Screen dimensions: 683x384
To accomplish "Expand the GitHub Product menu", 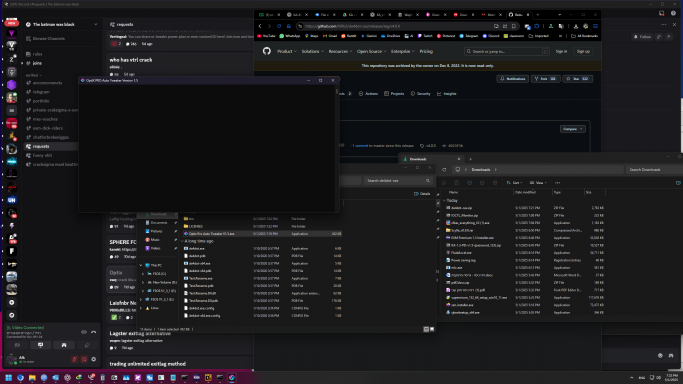I will click(287, 51).
